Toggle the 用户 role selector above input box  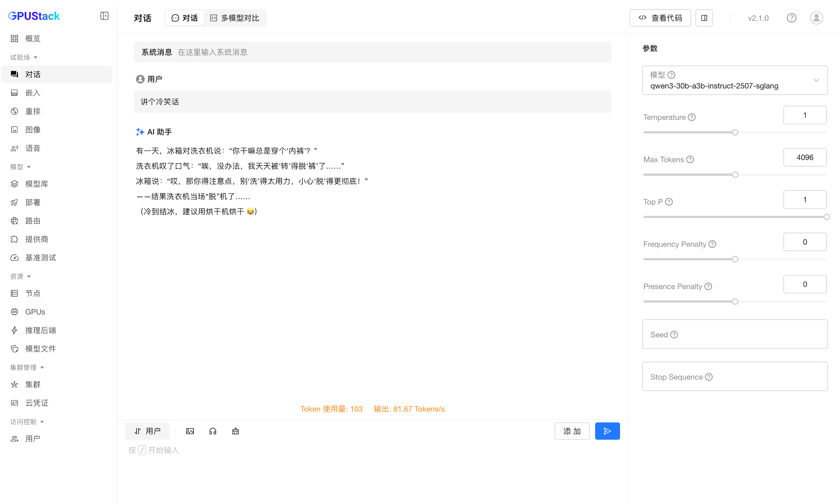[x=147, y=431]
